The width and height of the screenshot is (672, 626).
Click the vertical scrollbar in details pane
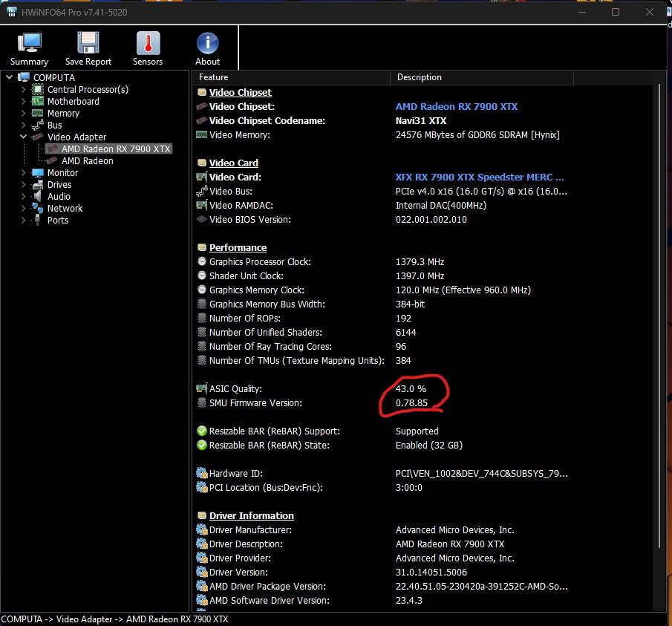pyautogui.click(x=659, y=316)
